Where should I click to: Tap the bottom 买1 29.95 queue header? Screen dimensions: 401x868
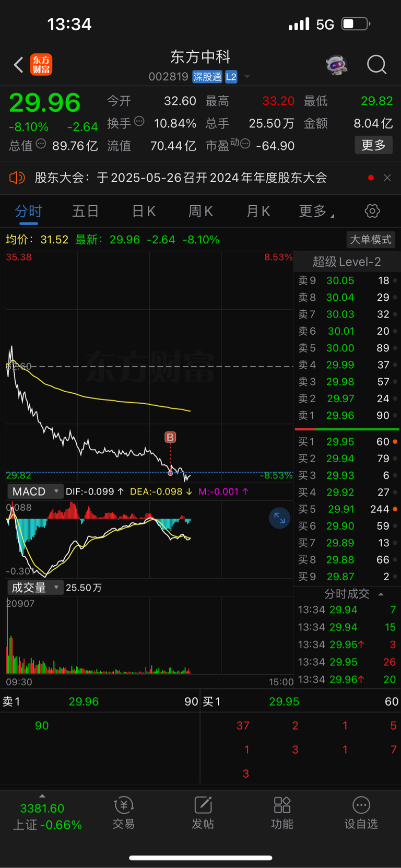[x=301, y=701]
